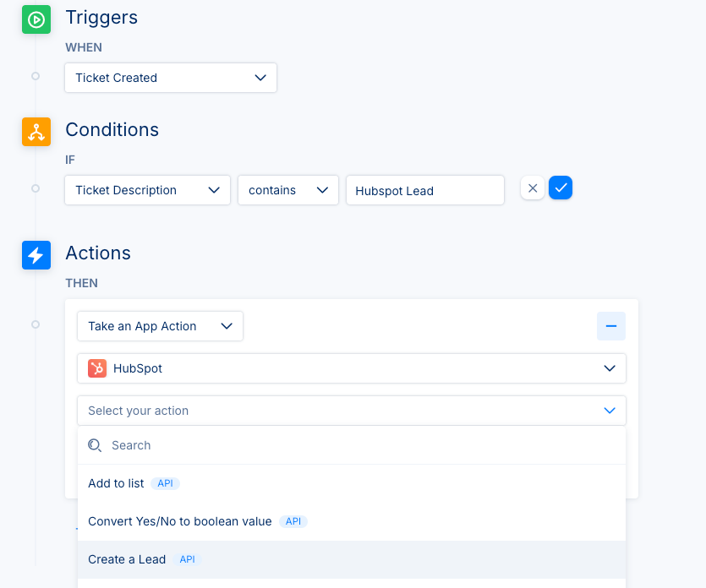Expand the HubSpot app selector chevron
The height and width of the screenshot is (588, 706).
610,368
